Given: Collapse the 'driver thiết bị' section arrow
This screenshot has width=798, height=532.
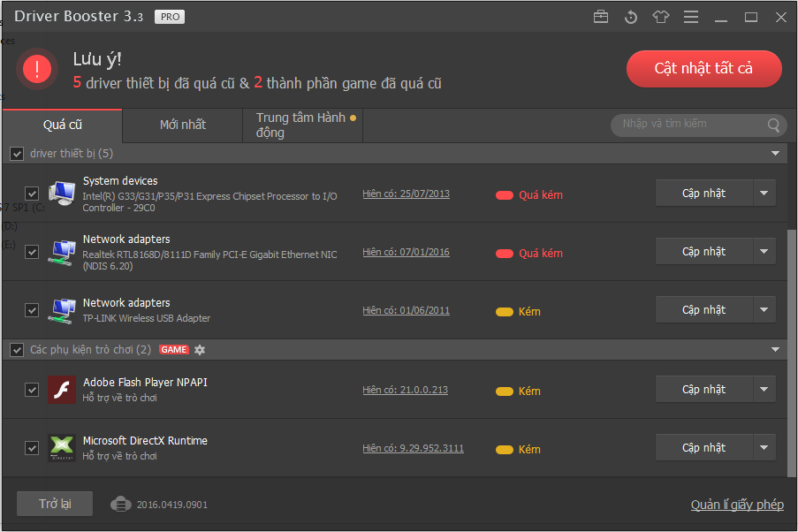Looking at the screenshot, I should tap(775, 153).
